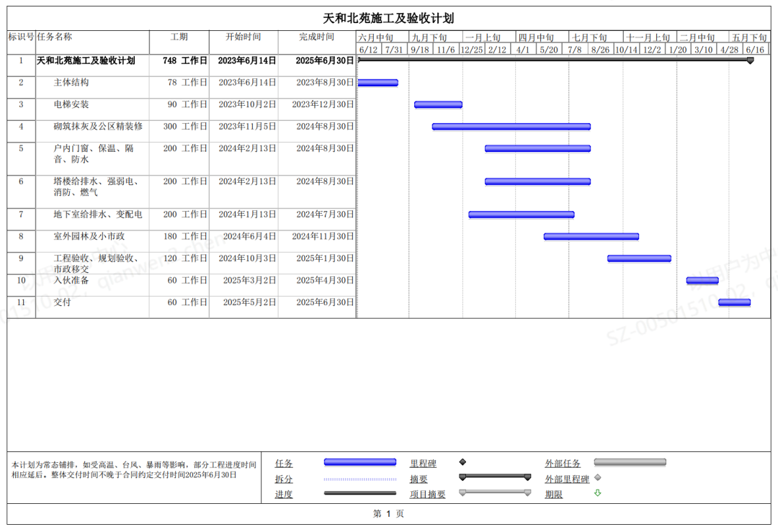Click the 外部任务 legend label
Screen dimensions: 778x532
point(563,464)
